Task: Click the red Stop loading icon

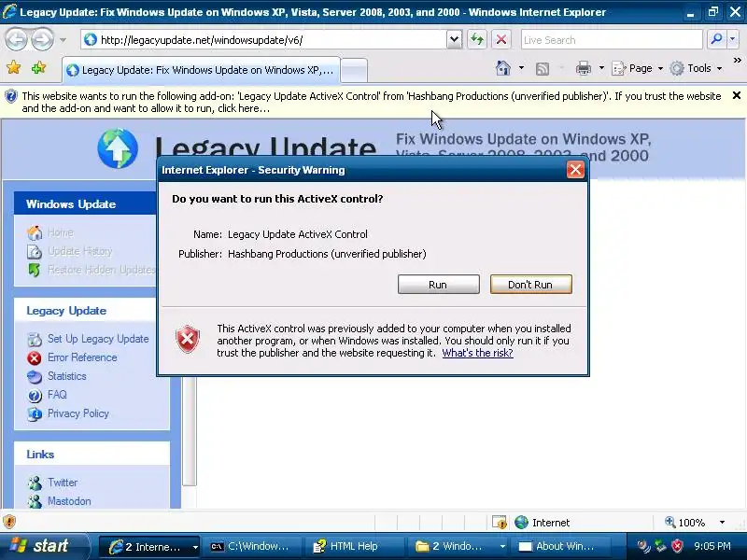Action: click(501, 39)
